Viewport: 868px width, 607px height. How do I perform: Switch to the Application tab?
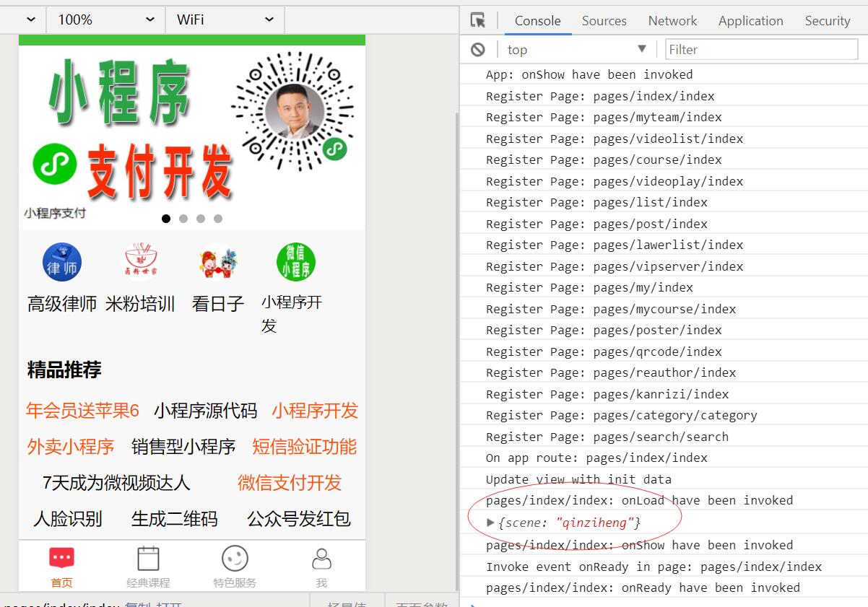click(750, 21)
